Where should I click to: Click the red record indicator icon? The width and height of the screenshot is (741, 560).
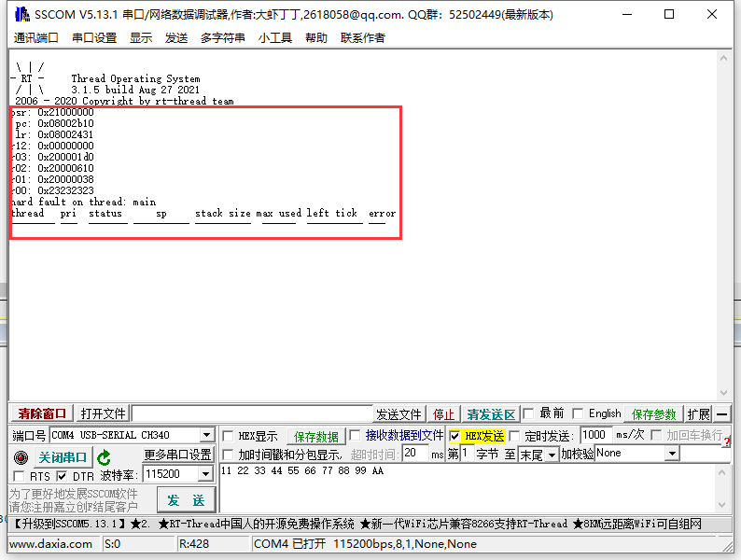[x=21, y=457]
